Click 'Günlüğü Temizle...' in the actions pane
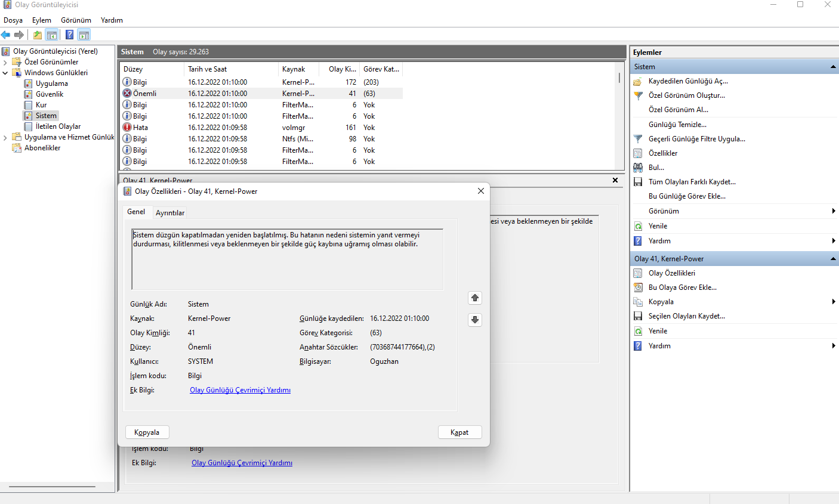The height and width of the screenshot is (504, 839). click(677, 125)
